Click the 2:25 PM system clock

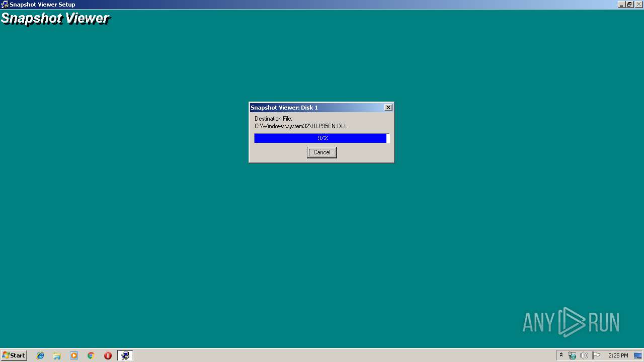point(618,355)
